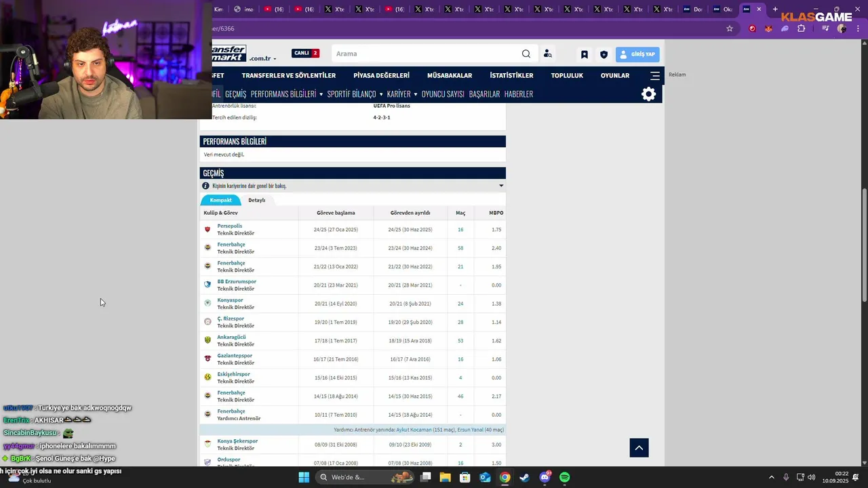This screenshot has width=868, height=488.
Task: Bookmark this page with the star icon
Action: tap(730, 28)
